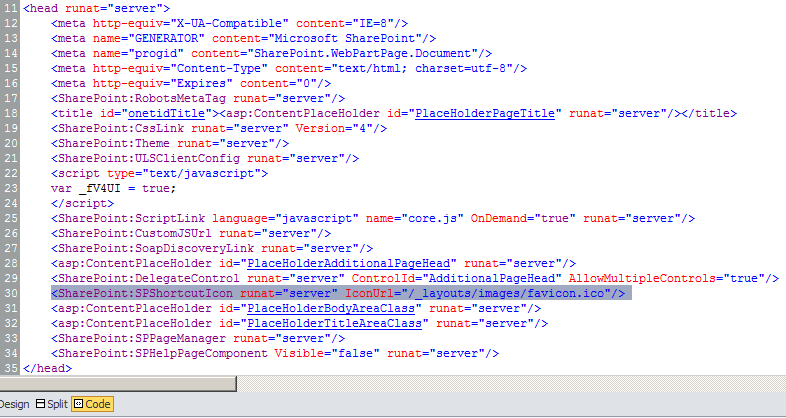Click the SharePoint:SoapDiscoveryLink line
This screenshot has width=786, height=418.
(212, 249)
